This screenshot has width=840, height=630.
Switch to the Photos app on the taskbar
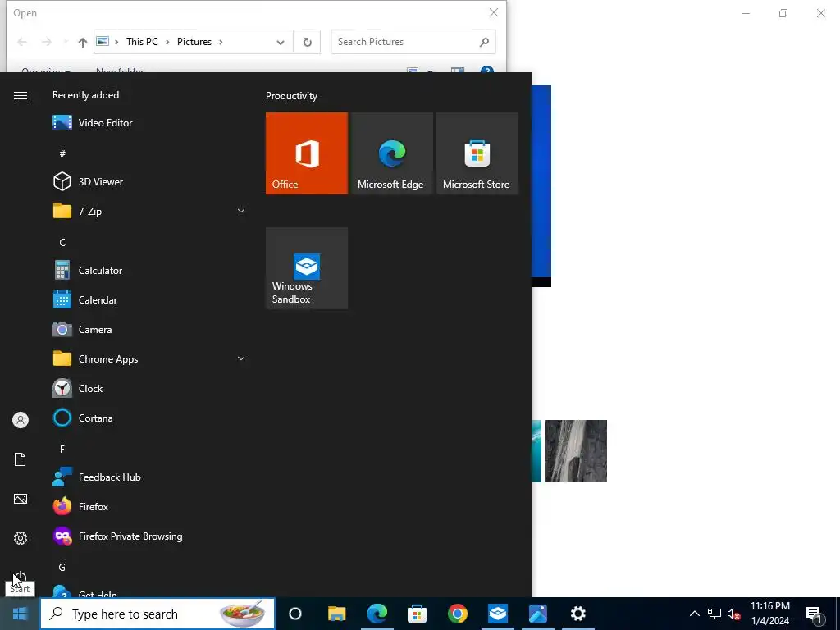tap(538, 614)
